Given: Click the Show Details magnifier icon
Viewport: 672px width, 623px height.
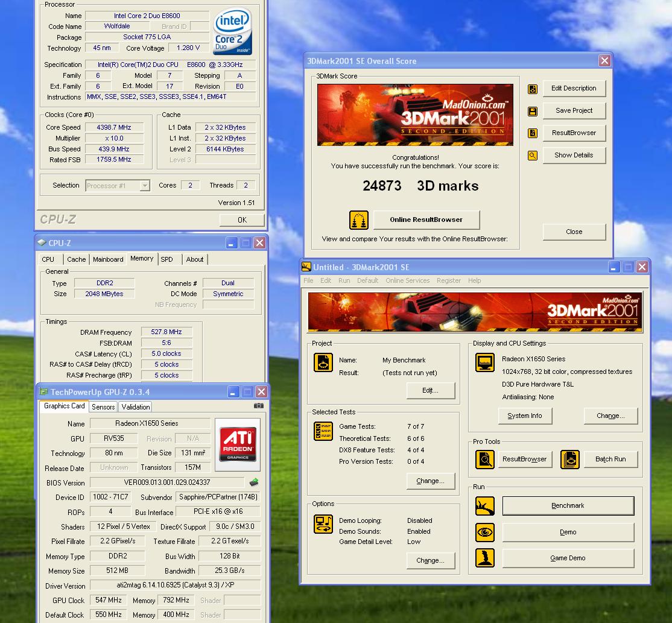Looking at the screenshot, I should 532,156.
